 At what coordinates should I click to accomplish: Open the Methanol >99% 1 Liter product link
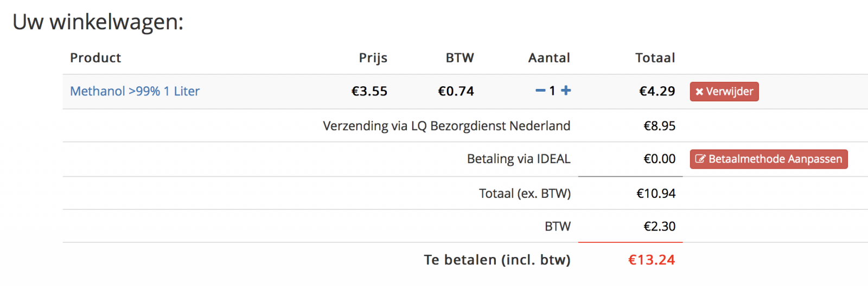(x=135, y=91)
